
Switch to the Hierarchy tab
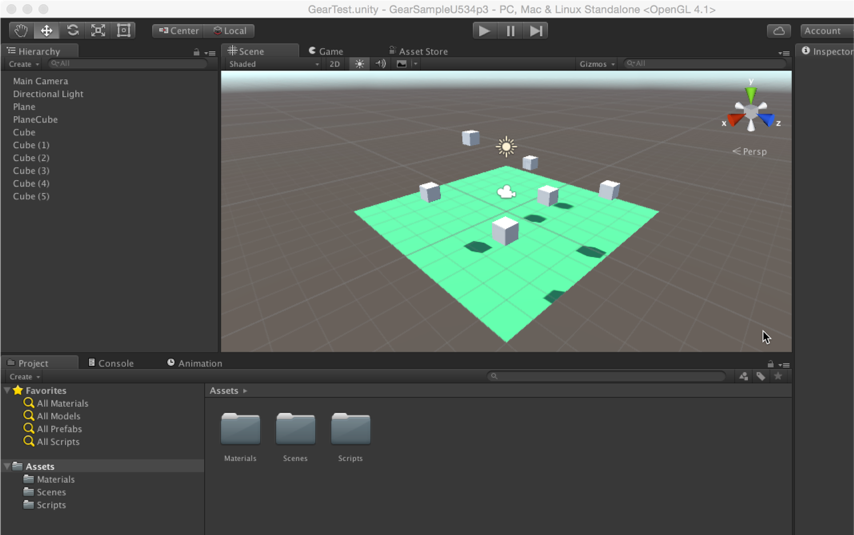tap(39, 51)
